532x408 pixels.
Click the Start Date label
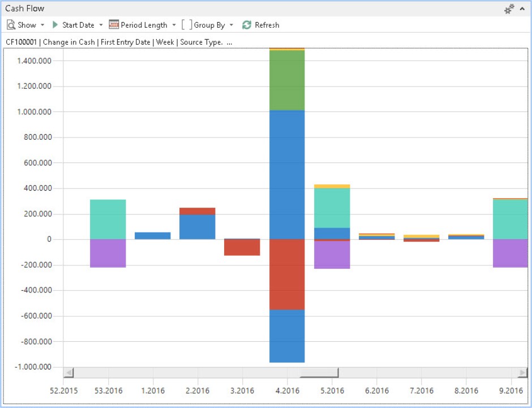pyautogui.click(x=78, y=25)
